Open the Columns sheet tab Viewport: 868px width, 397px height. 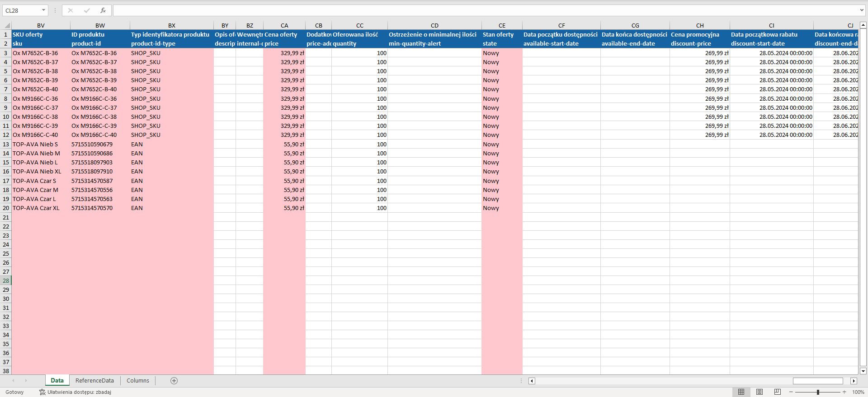pyautogui.click(x=138, y=381)
